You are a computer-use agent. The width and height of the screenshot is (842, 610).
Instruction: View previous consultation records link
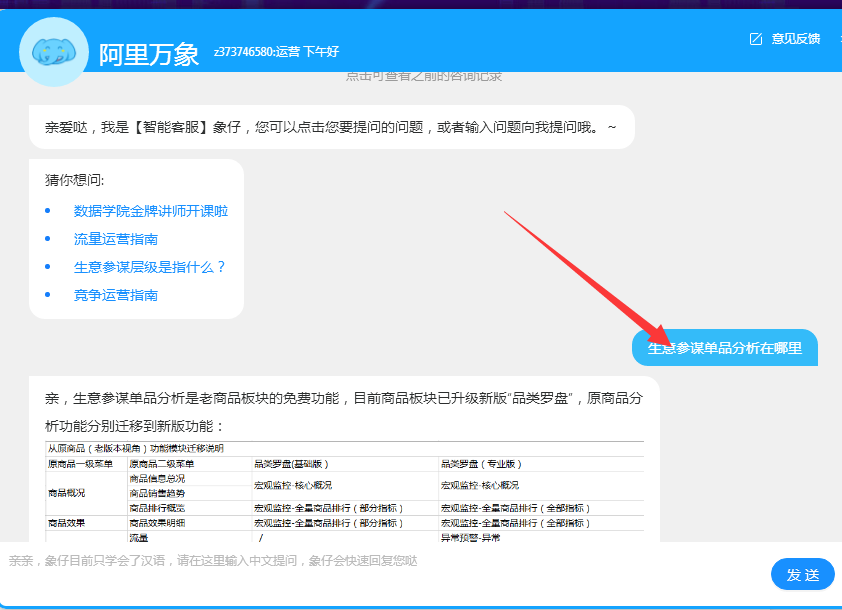(x=424, y=76)
